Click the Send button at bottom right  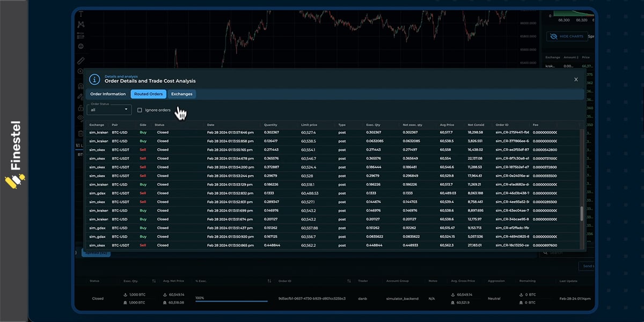click(x=588, y=266)
